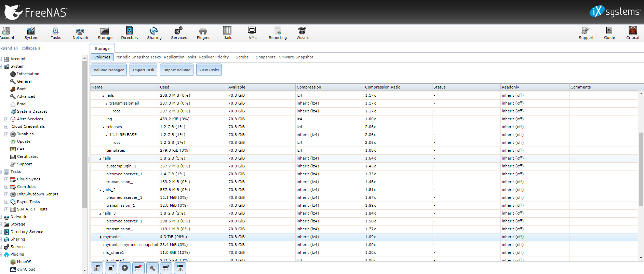This screenshot has height=274, width=644.
Task: Open the Reporting toolbar icon
Action: 278,33
